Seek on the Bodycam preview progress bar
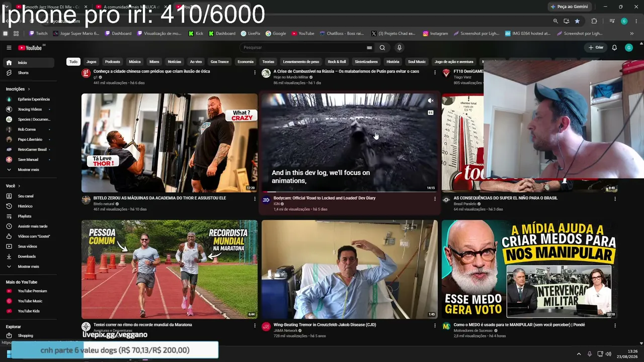This screenshot has height=362, width=644. coord(349,192)
